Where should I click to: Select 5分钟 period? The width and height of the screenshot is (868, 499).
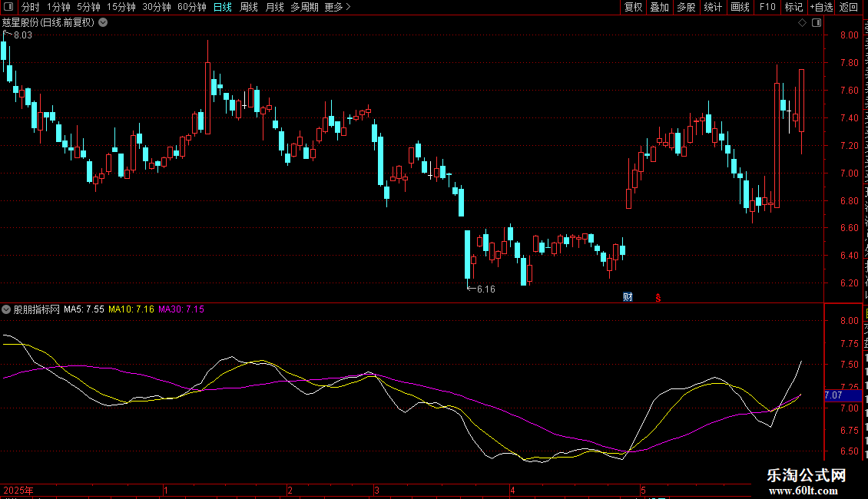coord(88,7)
